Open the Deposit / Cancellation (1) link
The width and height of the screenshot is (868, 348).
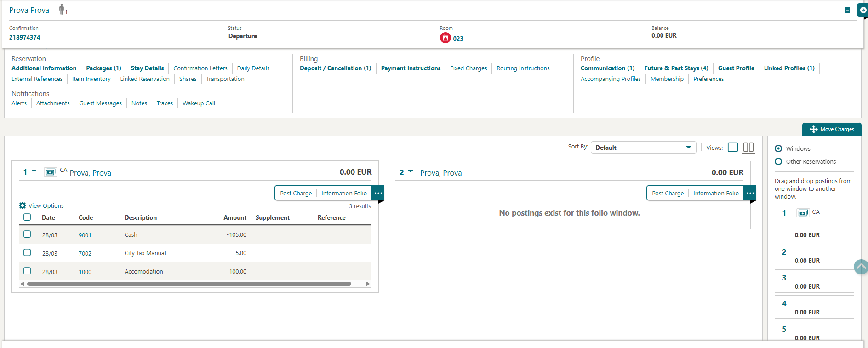click(336, 68)
